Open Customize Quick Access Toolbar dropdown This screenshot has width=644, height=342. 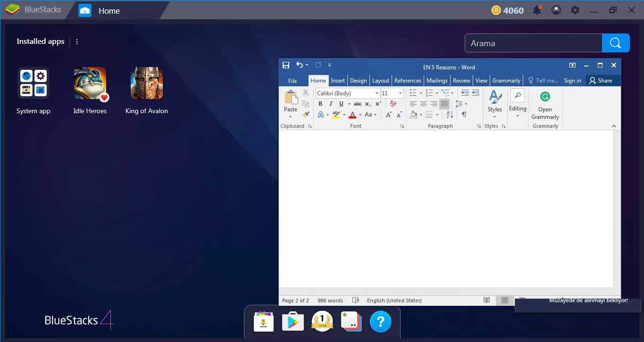329,65
